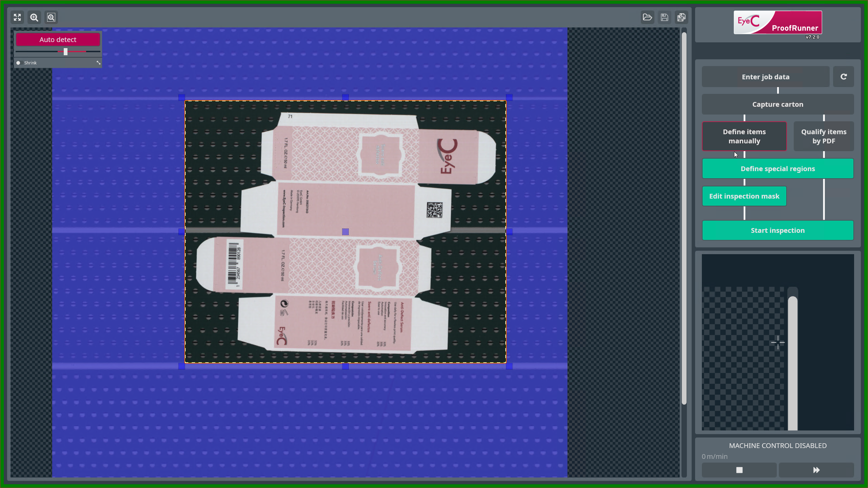Click the Auto detect button

(x=58, y=40)
